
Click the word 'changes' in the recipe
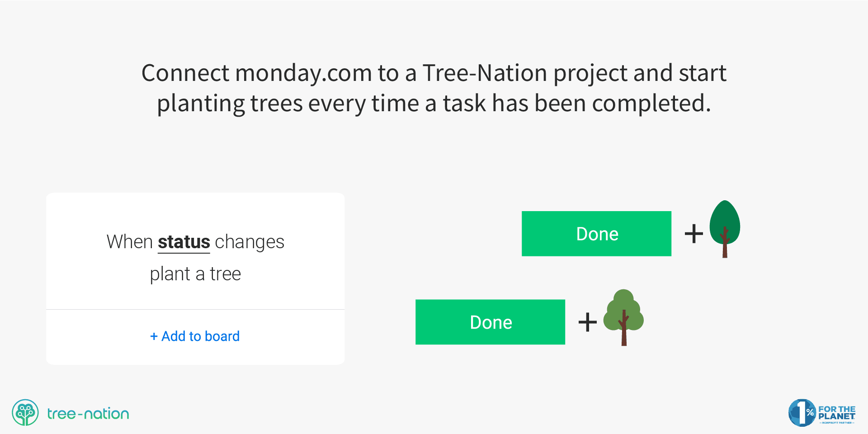[250, 243]
